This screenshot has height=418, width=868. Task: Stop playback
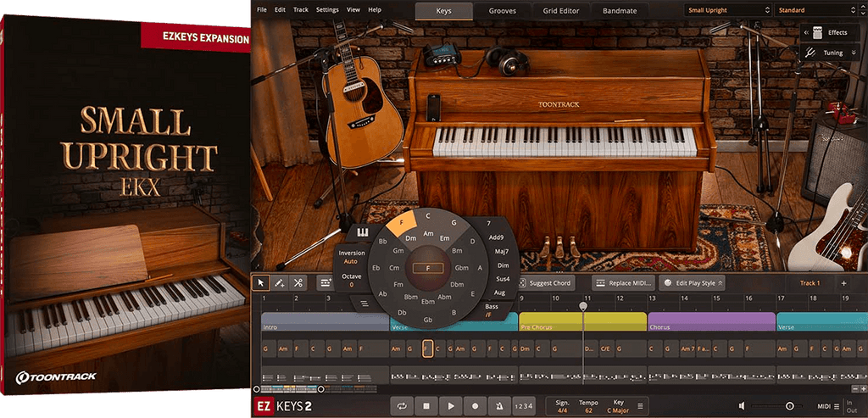(x=426, y=406)
